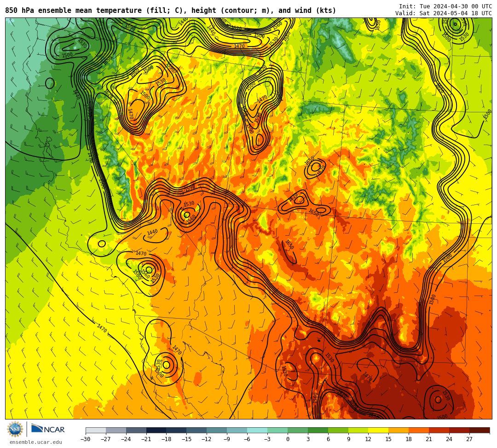
Task: Click the 3 label under the color bar
Action: click(x=308, y=439)
